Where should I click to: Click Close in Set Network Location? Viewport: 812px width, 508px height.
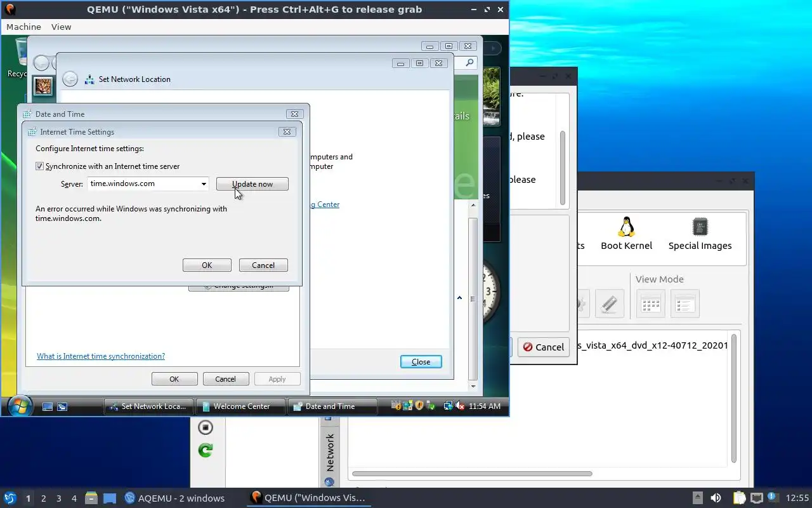[421, 362]
